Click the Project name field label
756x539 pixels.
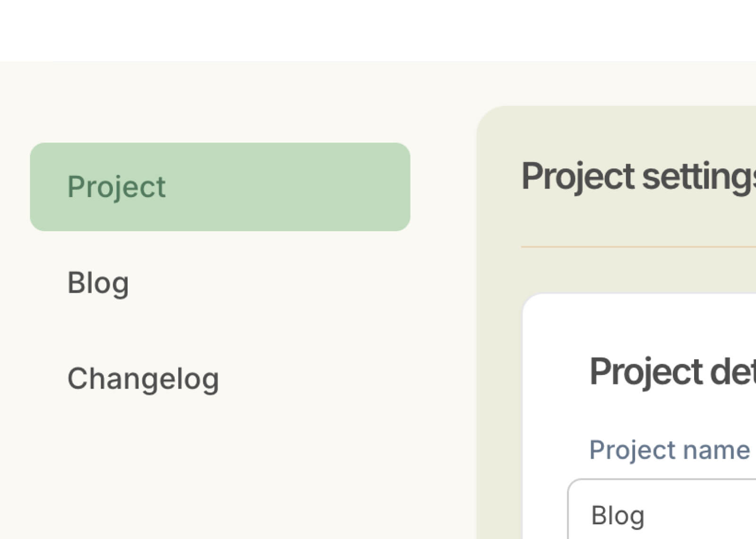(x=669, y=450)
